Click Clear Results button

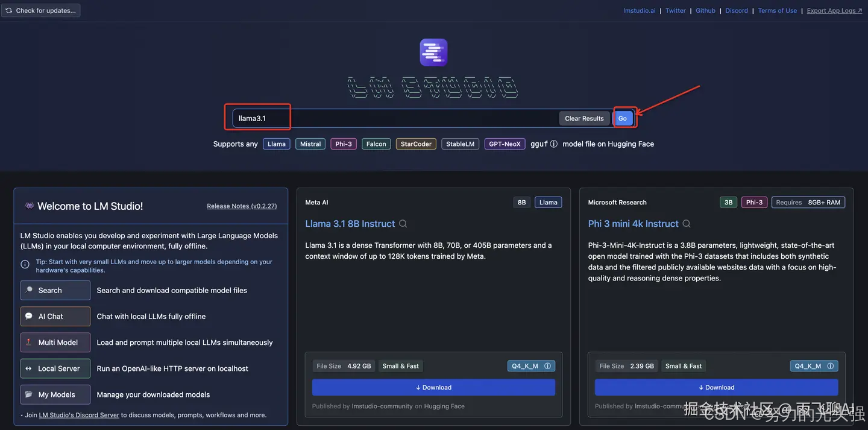pyautogui.click(x=584, y=118)
